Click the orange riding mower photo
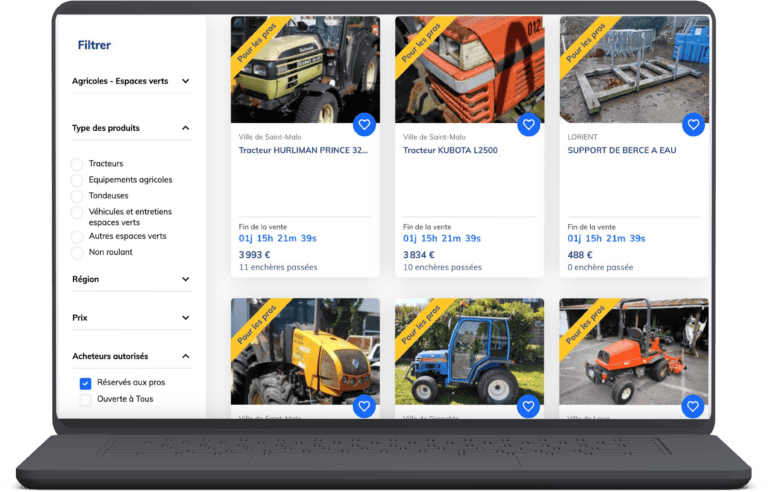This screenshot has height=492, width=768. pos(634,351)
